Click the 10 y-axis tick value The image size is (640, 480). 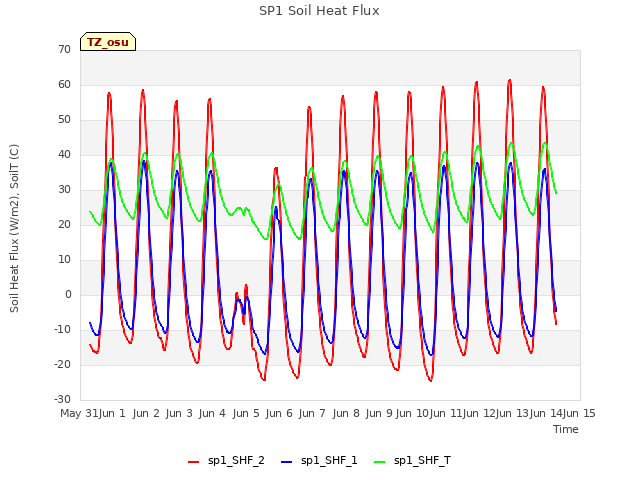pos(64,260)
